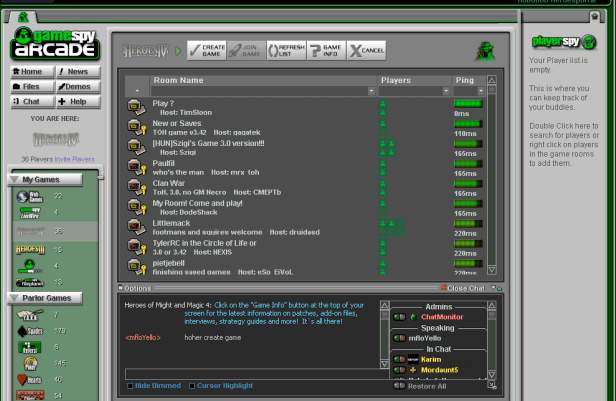This screenshot has height=401, width=616.
Task: Click the Join Game button
Action: [x=246, y=51]
